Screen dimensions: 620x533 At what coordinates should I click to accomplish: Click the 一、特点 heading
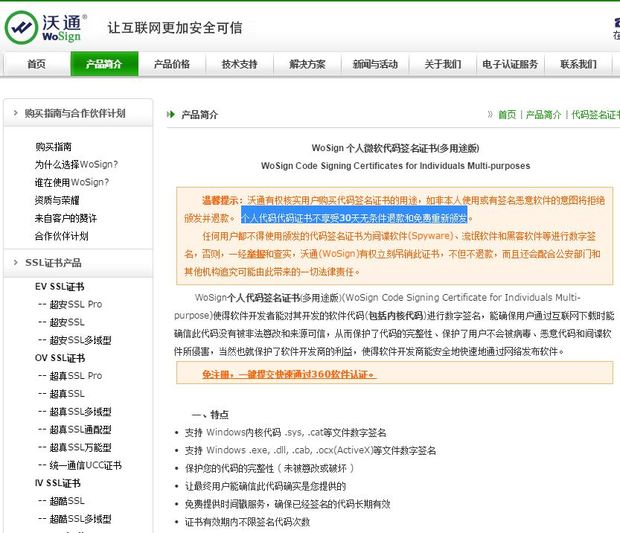[210, 415]
